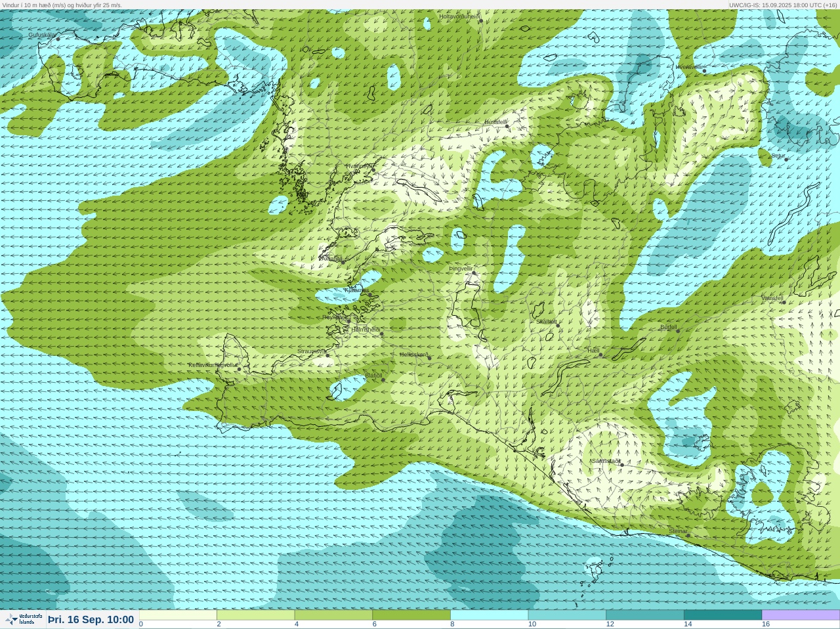
Task: Select the 0–2 m/s pale yellow legend swatch
Action: pyautogui.click(x=178, y=615)
